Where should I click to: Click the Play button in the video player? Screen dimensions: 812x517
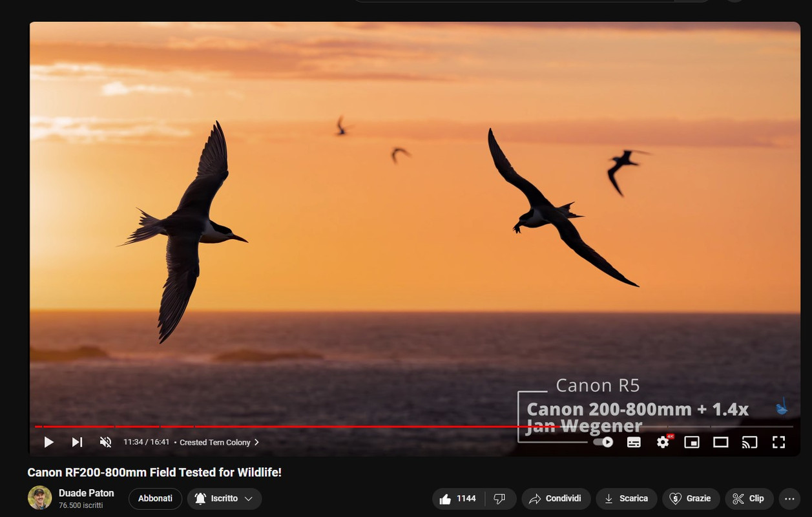[48, 442]
